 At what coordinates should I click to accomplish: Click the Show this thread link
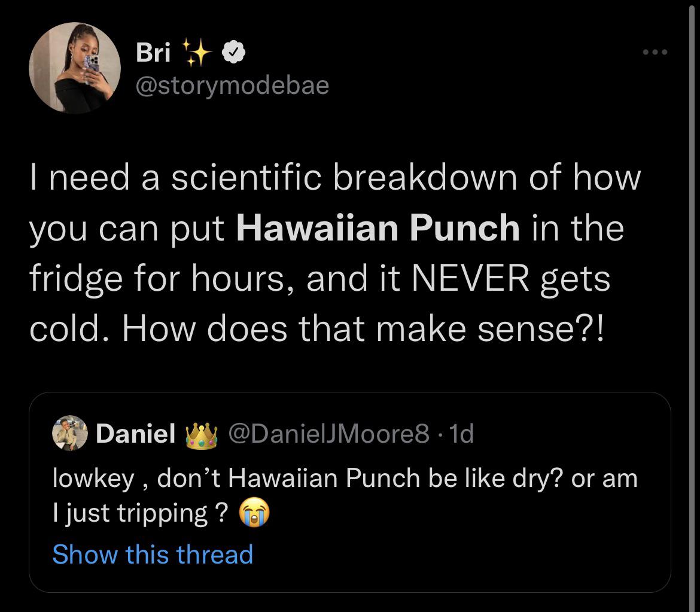153,554
